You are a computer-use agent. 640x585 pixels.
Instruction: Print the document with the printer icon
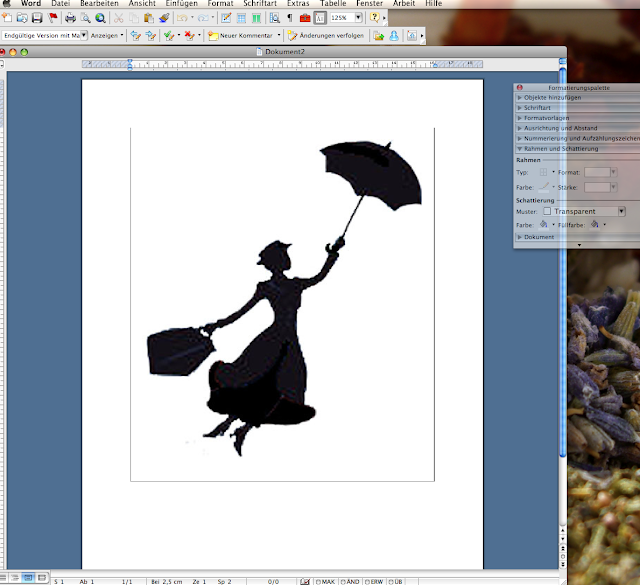pyautogui.click(x=70, y=18)
